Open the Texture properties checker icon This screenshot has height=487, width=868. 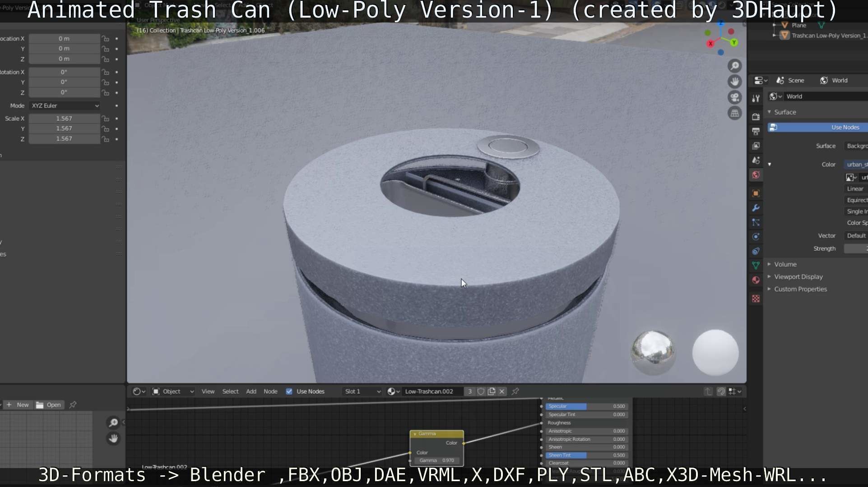tap(756, 299)
